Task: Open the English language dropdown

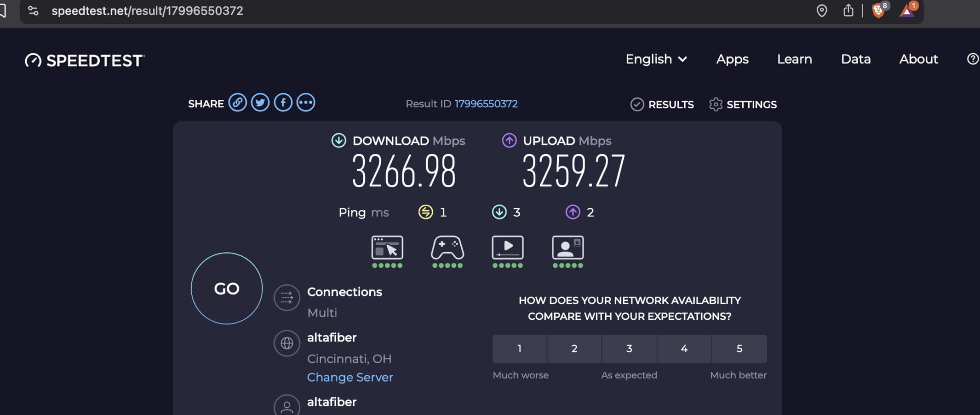Action: click(x=656, y=59)
